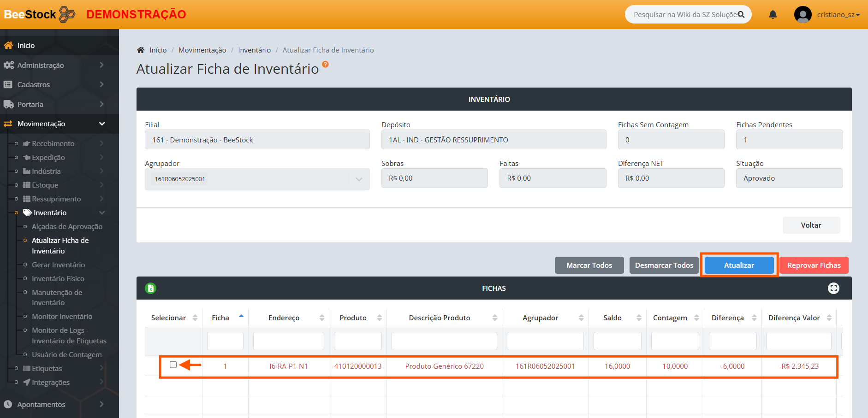
Task: Open the orange help question mark icon
Action: (x=325, y=65)
